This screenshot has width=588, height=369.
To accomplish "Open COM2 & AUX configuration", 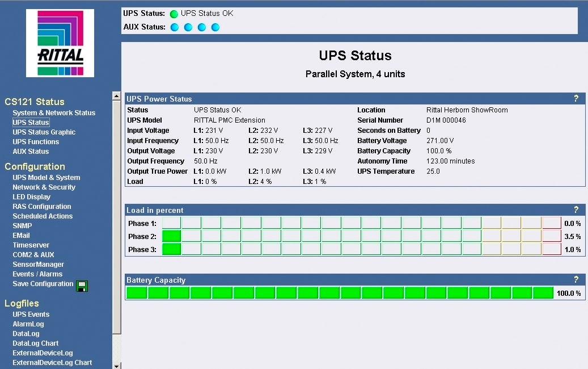I will 33,254.
